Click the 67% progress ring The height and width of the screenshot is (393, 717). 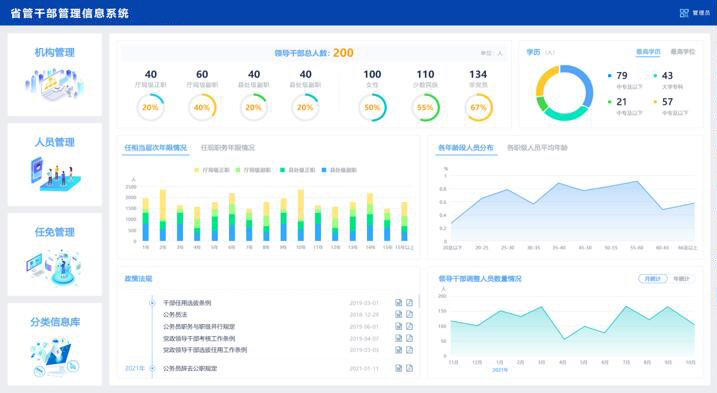(x=478, y=108)
